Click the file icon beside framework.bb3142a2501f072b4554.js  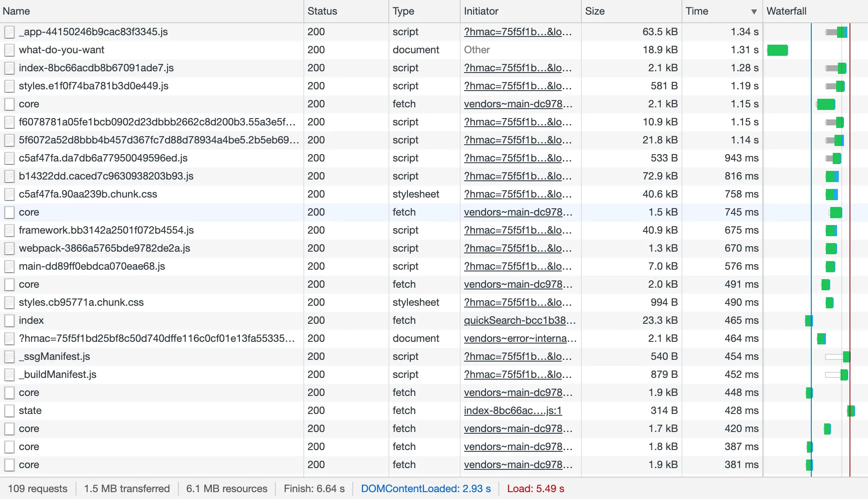(x=9, y=231)
